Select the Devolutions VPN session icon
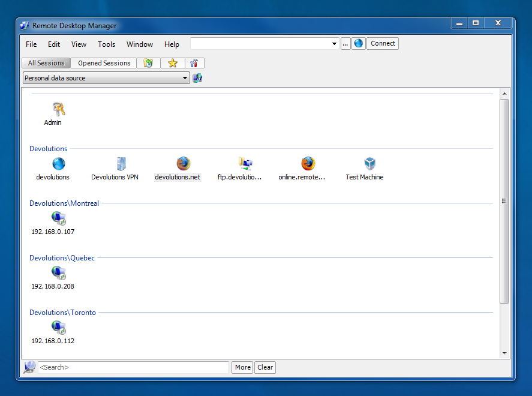The image size is (532, 396). click(x=121, y=164)
